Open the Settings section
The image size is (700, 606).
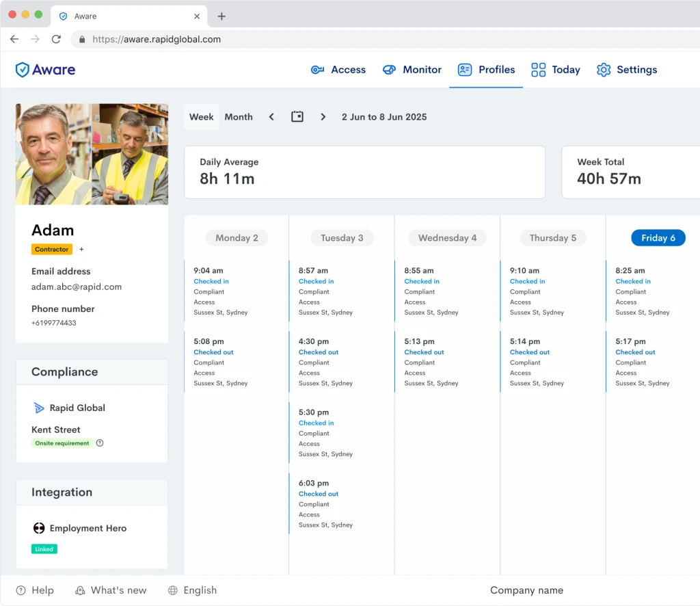[x=627, y=70]
